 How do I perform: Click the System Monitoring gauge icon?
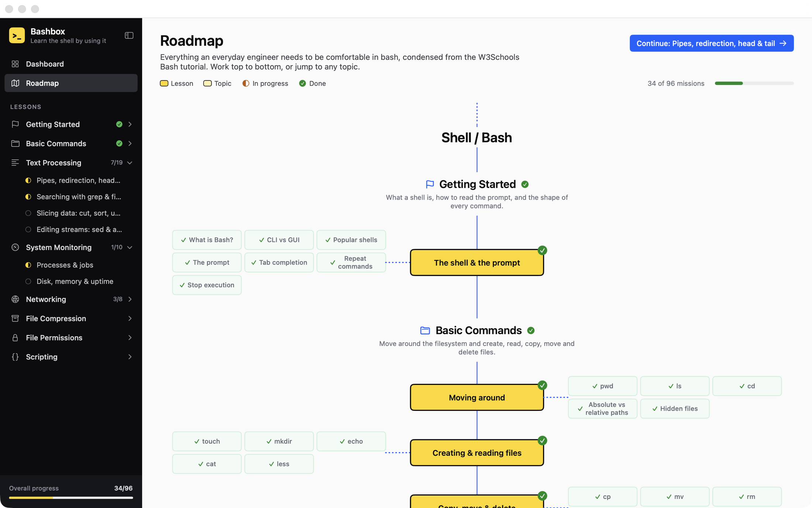15,247
